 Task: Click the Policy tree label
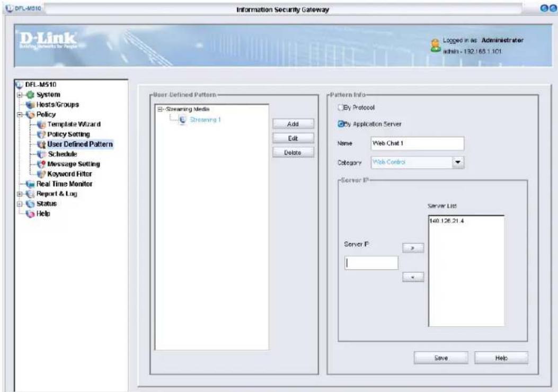pos(46,114)
